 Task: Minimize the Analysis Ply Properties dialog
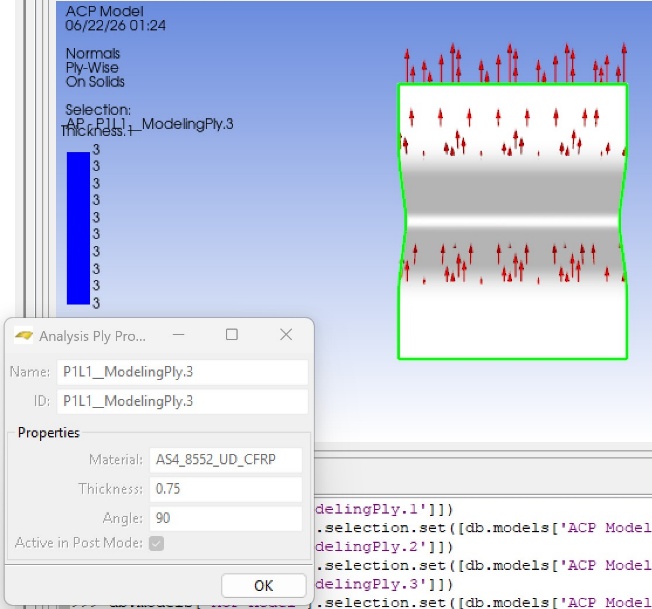point(178,335)
